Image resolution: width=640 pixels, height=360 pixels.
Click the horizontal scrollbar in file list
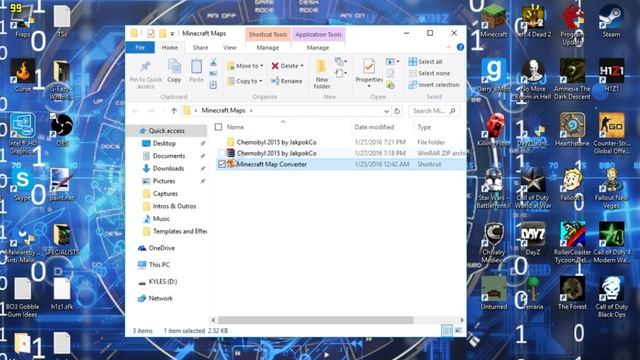[315, 320]
